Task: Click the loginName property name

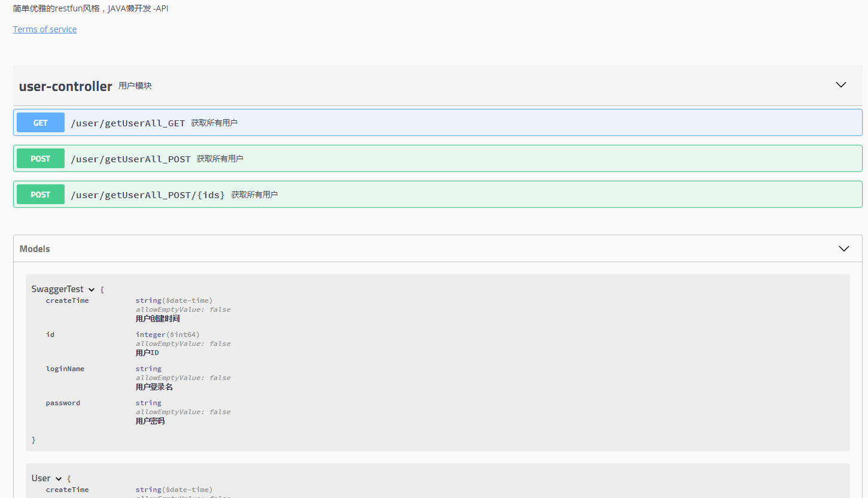Action: tap(65, 369)
